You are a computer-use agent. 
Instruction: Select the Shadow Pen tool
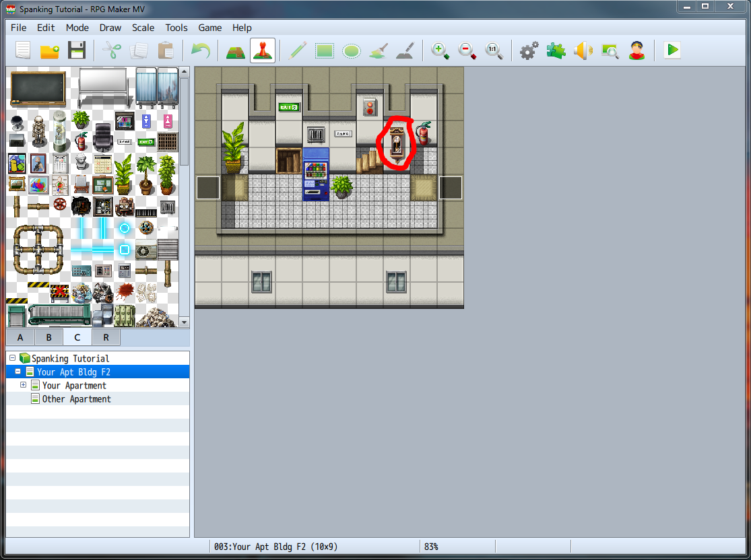pyautogui.click(x=405, y=50)
